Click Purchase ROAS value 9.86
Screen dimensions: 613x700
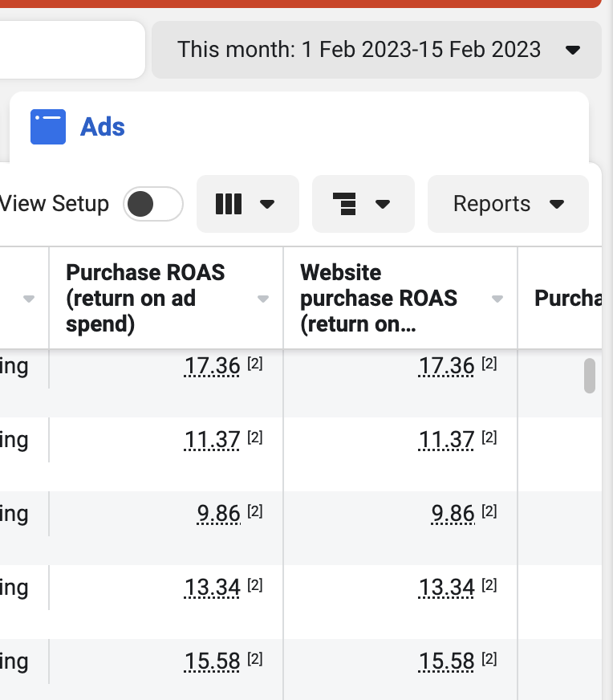218,514
